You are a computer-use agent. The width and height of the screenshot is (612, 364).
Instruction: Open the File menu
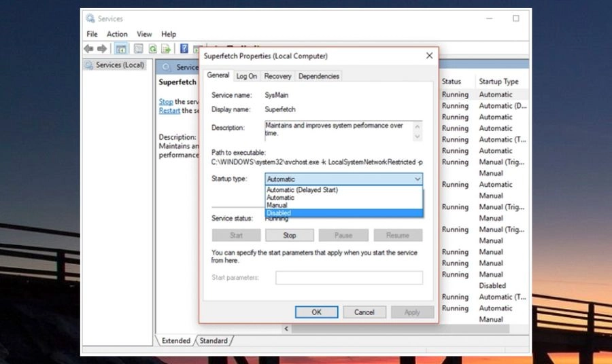pos(92,34)
